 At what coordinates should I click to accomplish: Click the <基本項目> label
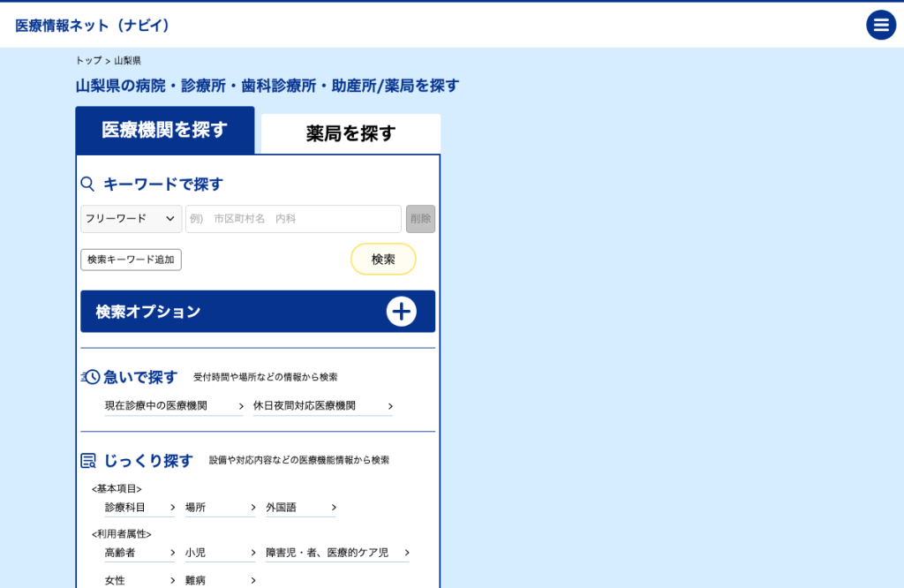(117, 489)
